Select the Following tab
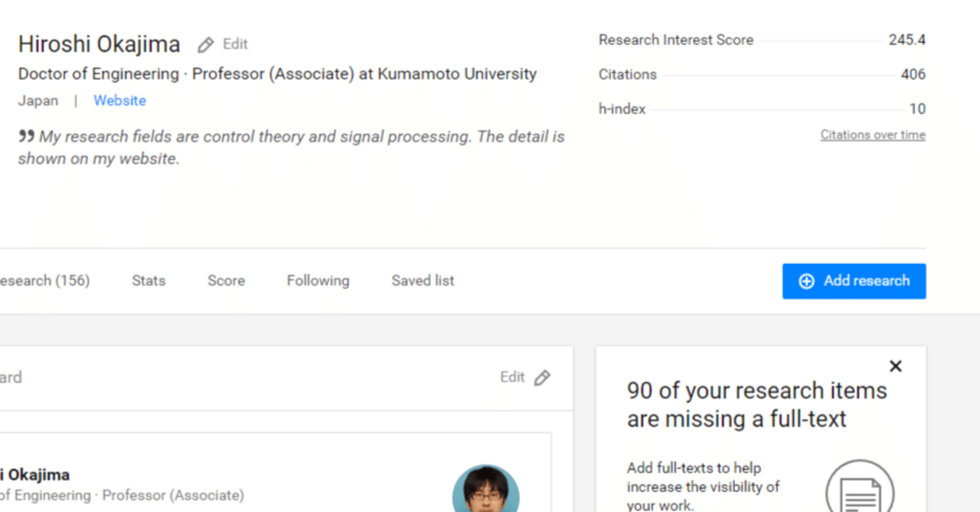The width and height of the screenshot is (980, 512). [317, 281]
